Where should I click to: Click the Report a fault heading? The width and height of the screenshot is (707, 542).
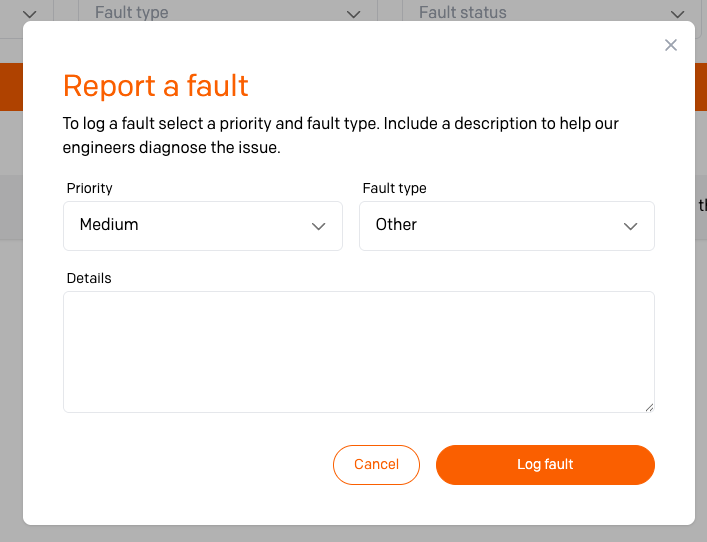156,86
